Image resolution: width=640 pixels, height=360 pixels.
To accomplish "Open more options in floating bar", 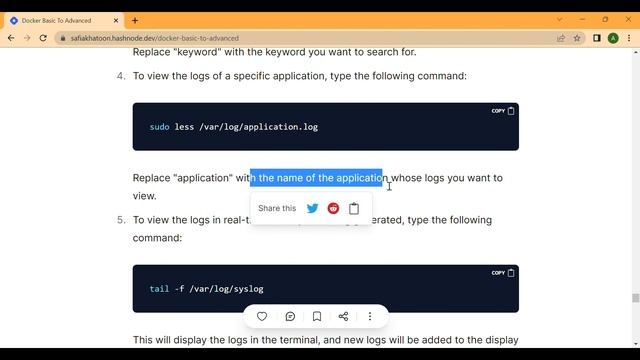I will coord(370,316).
